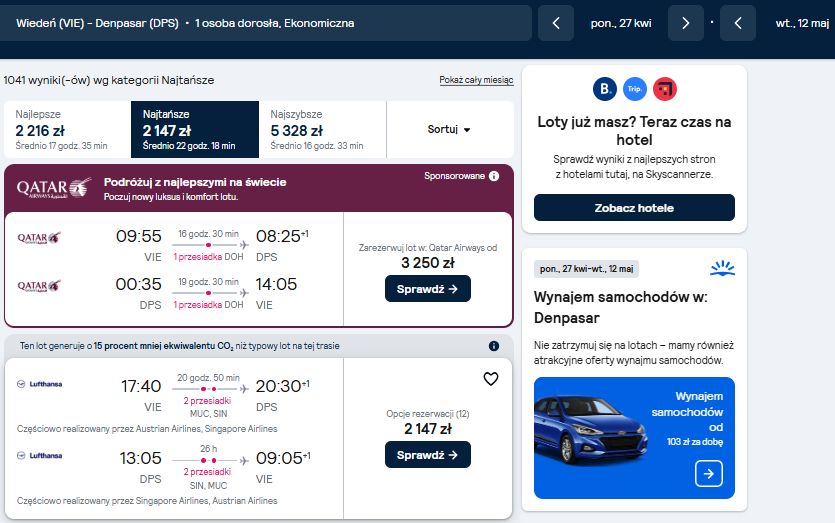Click the car rental arrow icon
The height and width of the screenshot is (523, 835).
(x=708, y=473)
